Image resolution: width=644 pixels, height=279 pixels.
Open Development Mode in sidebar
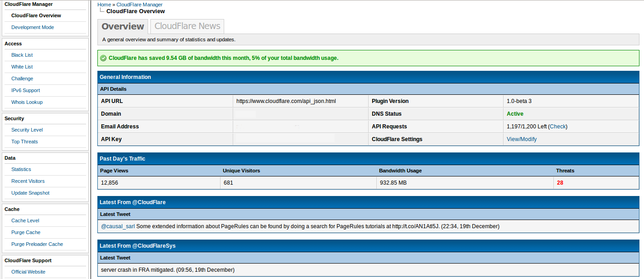33,27
